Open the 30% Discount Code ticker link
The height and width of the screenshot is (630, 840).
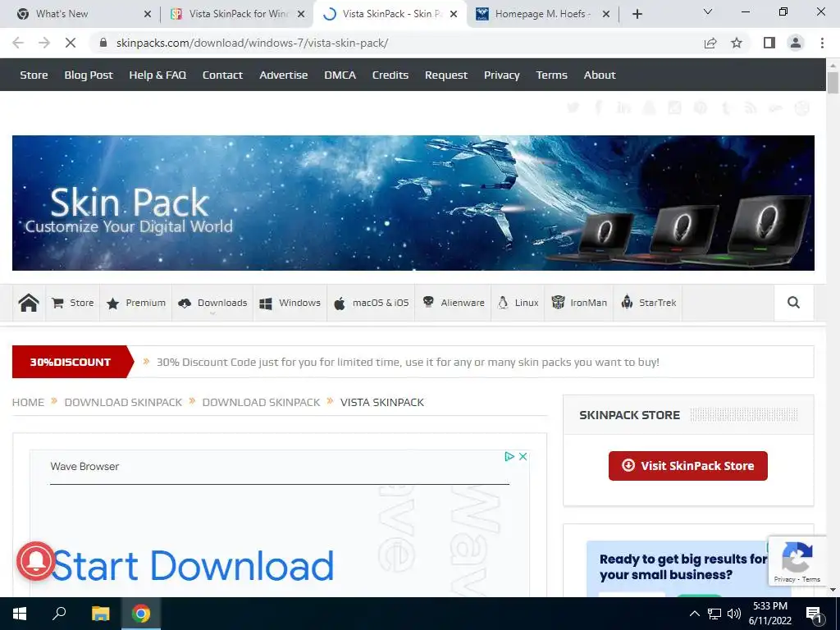tap(408, 362)
